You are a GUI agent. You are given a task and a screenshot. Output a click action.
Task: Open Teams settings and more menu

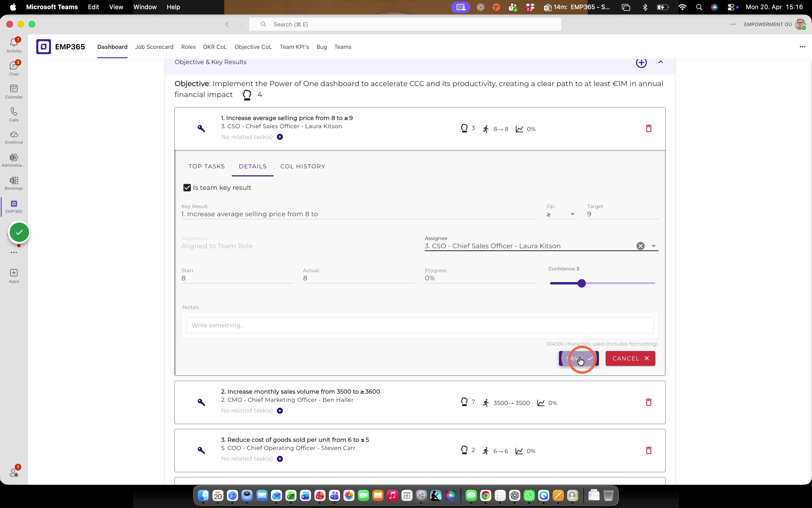[733, 24]
